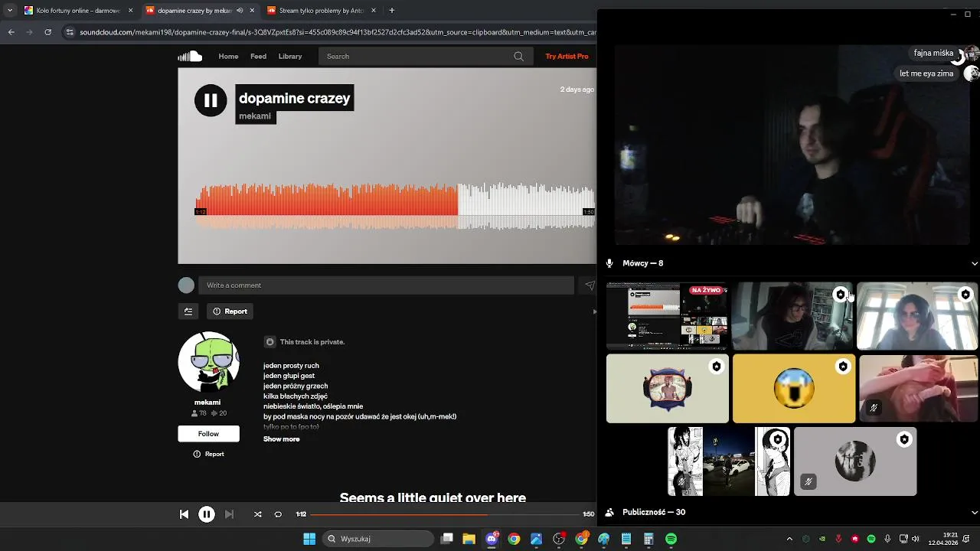Open the Home menu item
The image size is (980, 551).
coord(228,56)
